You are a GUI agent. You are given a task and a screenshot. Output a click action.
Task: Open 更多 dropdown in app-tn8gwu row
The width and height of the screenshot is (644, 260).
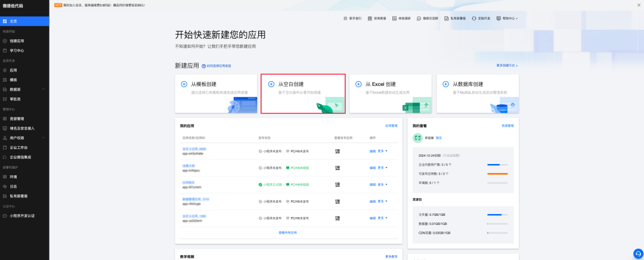382,168
